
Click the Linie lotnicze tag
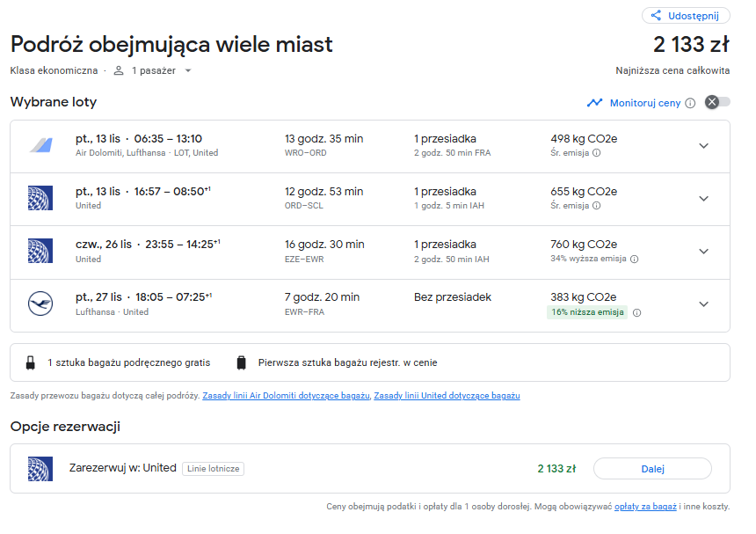point(213,468)
